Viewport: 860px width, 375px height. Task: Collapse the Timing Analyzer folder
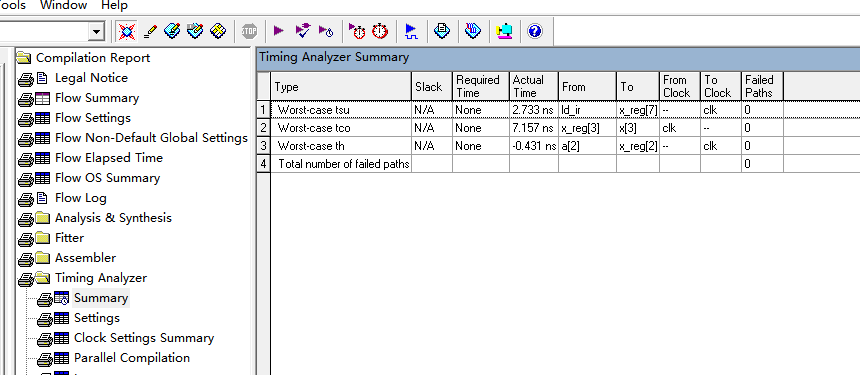(100, 278)
